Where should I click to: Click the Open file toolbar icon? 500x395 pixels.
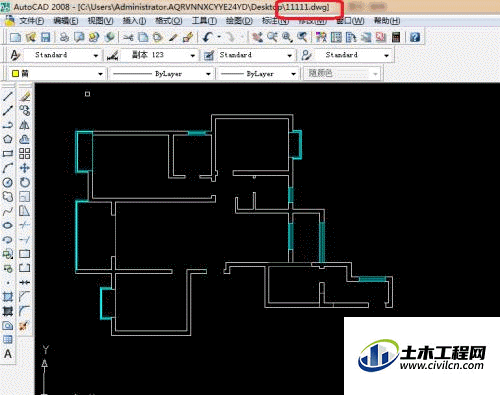click(x=31, y=37)
